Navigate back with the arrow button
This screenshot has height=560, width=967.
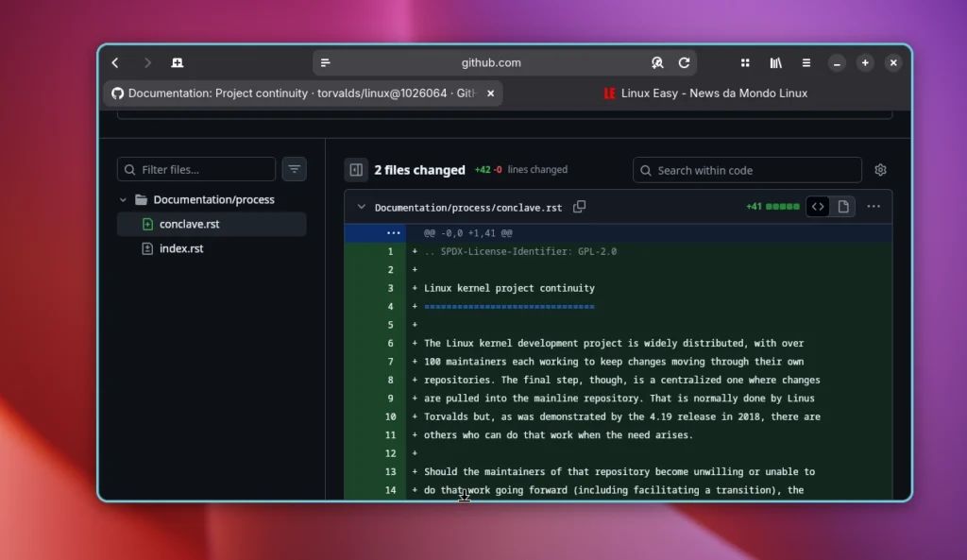[114, 62]
